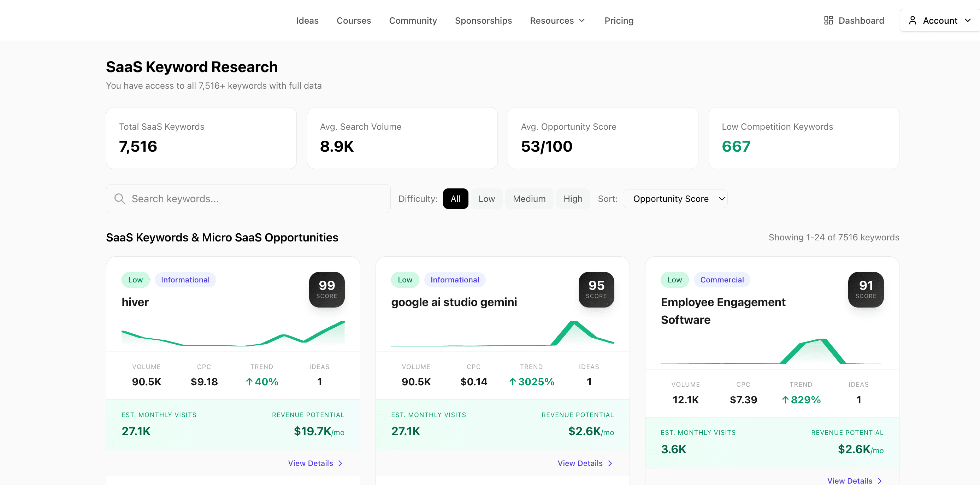
Task: Click the Account person icon
Action: point(913,20)
